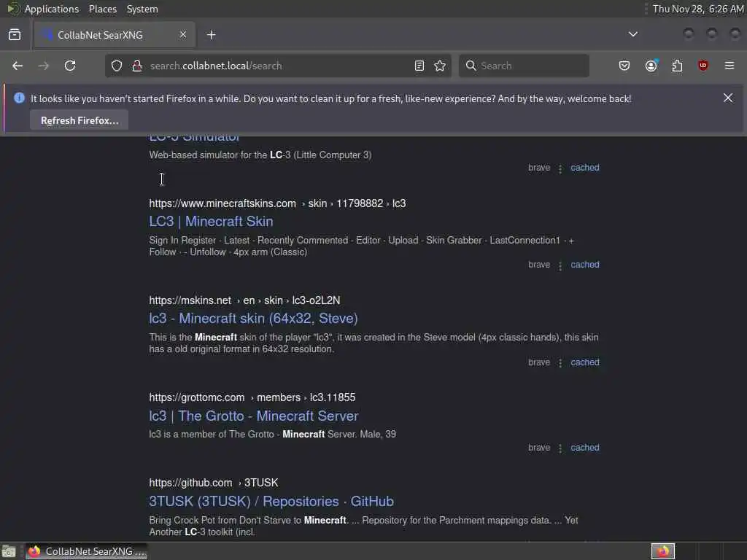Open cached version of LC-3 Simulator result
The width and height of the screenshot is (747, 560).
click(x=585, y=168)
